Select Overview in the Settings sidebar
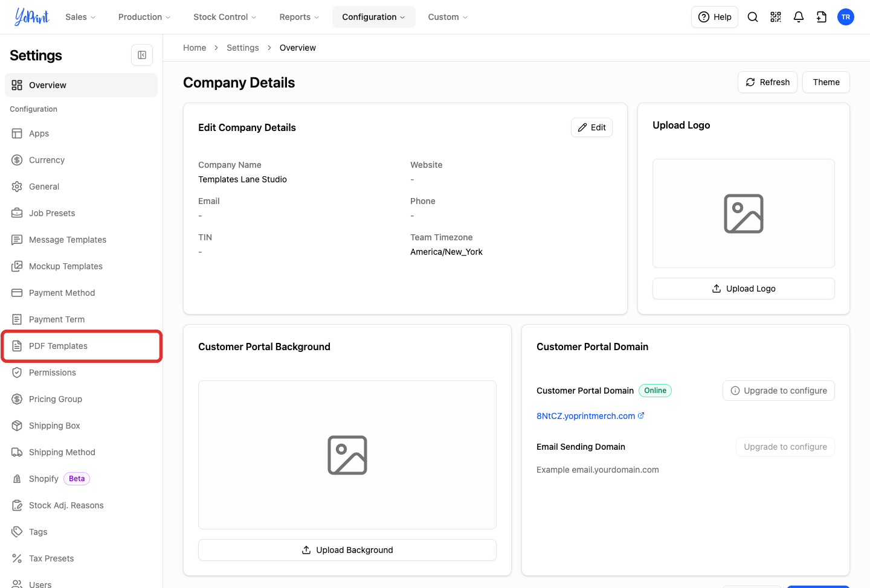This screenshot has height=588, width=870. coord(81,85)
